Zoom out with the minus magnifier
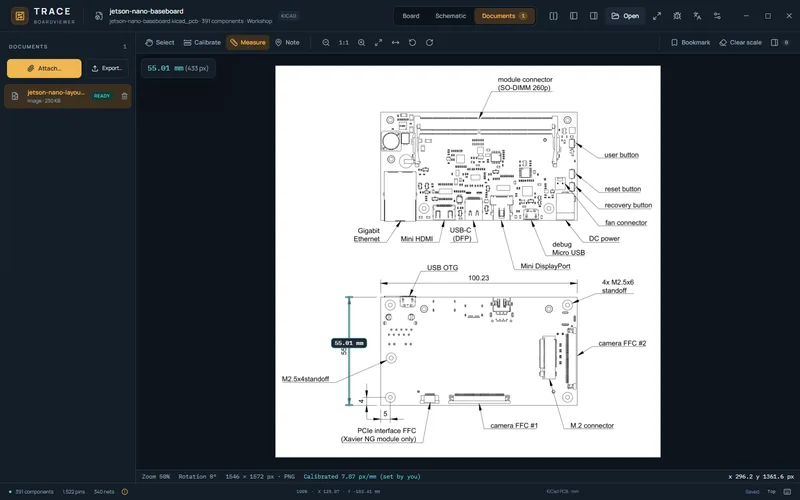Viewport: 800px width, 500px height. pyautogui.click(x=326, y=42)
